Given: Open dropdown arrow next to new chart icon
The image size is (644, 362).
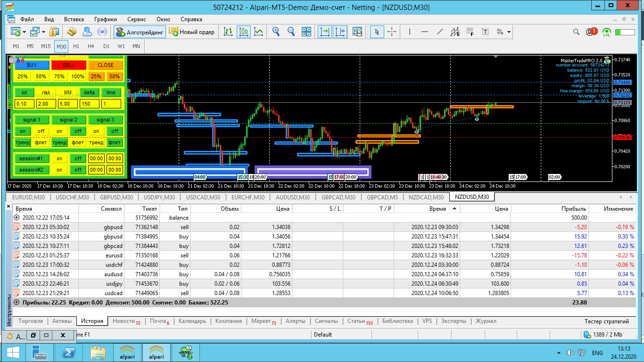Looking at the screenshot, I should [25, 32].
